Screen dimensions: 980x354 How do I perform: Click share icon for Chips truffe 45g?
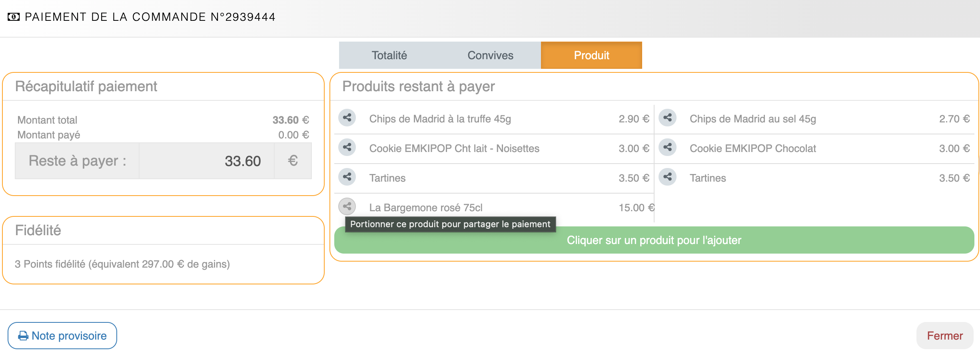pos(347,118)
